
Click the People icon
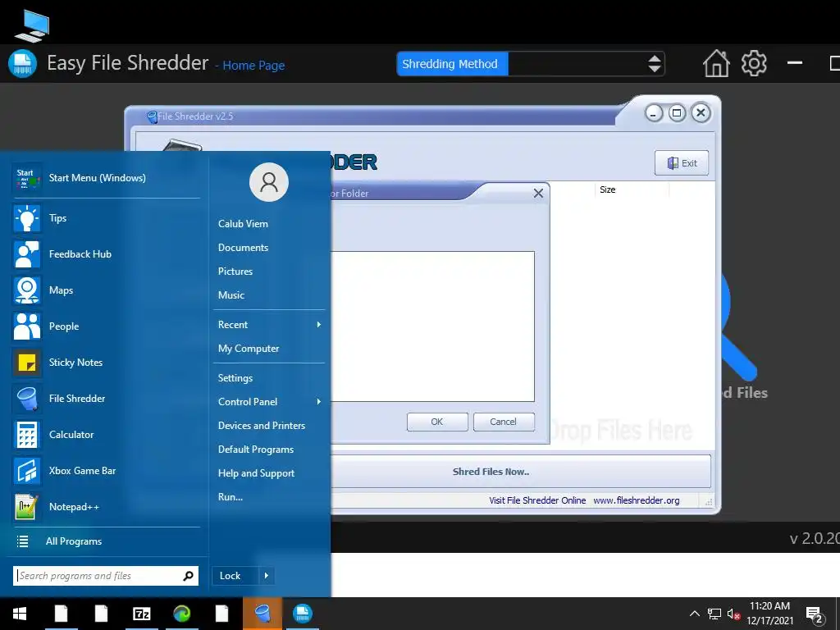27,326
